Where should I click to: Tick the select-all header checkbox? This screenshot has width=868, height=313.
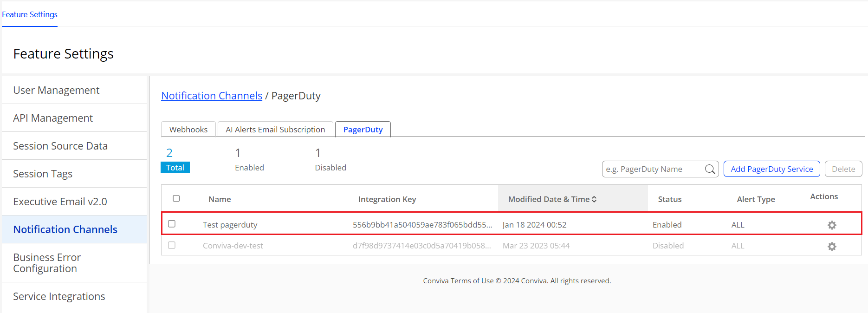[x=176, y=199]
